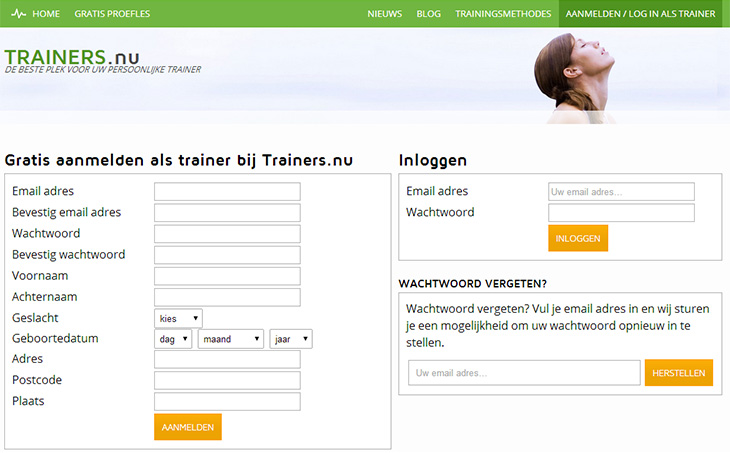Go to the HOME menu item
730x453 pixels.
click(46, 14)
